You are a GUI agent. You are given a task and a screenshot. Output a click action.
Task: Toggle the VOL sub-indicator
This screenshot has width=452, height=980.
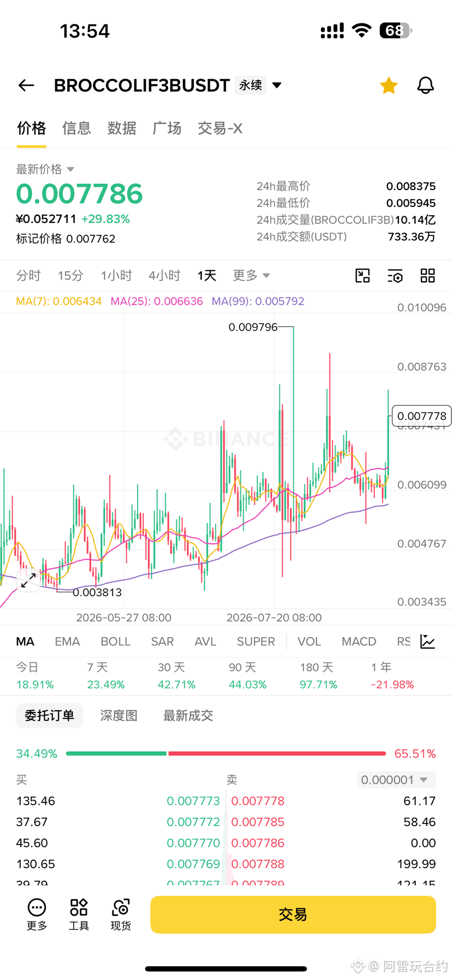[x=309, y=642]
